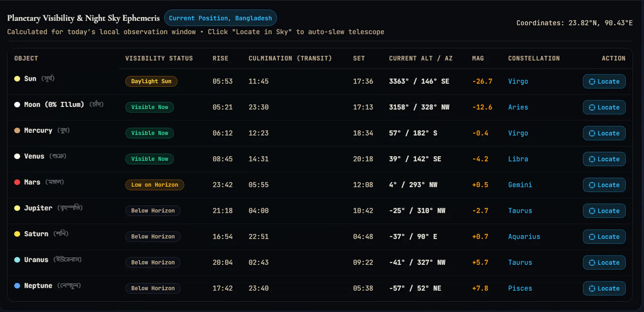Click the cyan Uranus dot icon

coord(17,260)
